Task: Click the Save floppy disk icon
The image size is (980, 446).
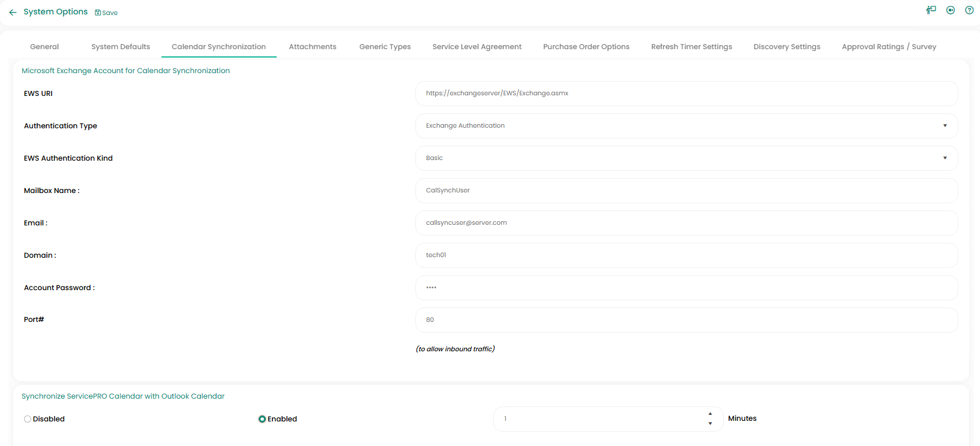Action: click(x=98, y=13)
